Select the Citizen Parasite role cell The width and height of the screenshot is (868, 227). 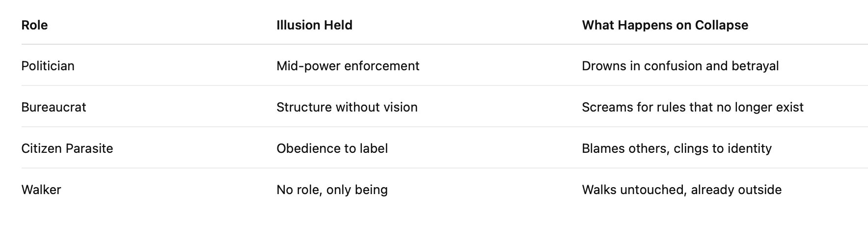coord(67,148)
